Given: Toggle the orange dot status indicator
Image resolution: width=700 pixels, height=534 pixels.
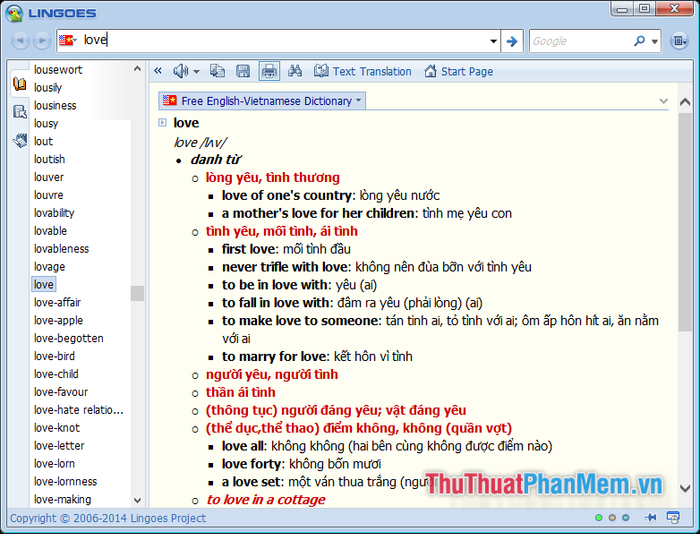Looking at the screenshot, I should 612,518.
